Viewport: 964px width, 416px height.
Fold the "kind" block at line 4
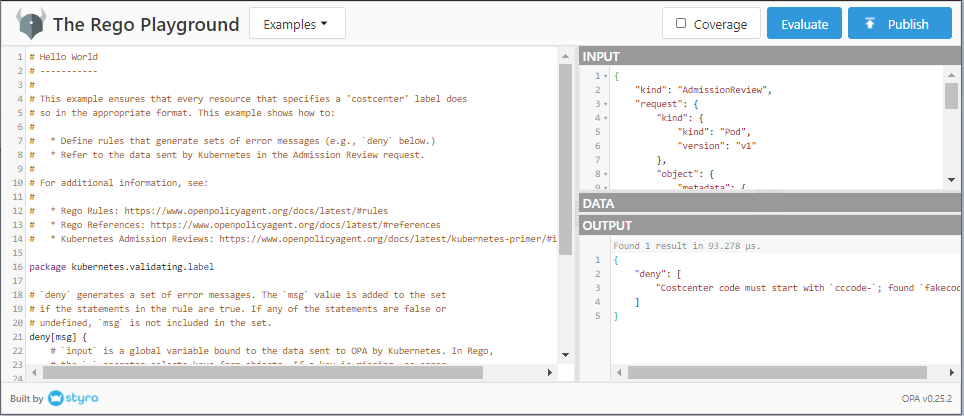click(x=606, y=118)
